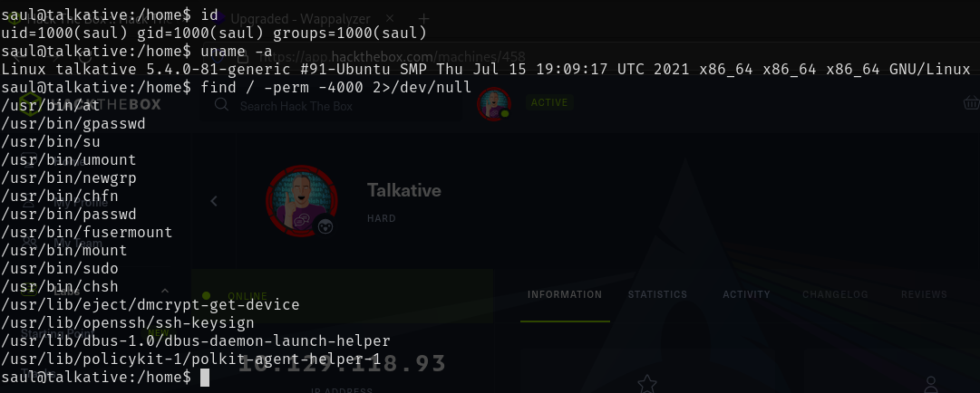Click the search magnifier icon
This screenshot has width=980, height=393.
pos(221,104)
